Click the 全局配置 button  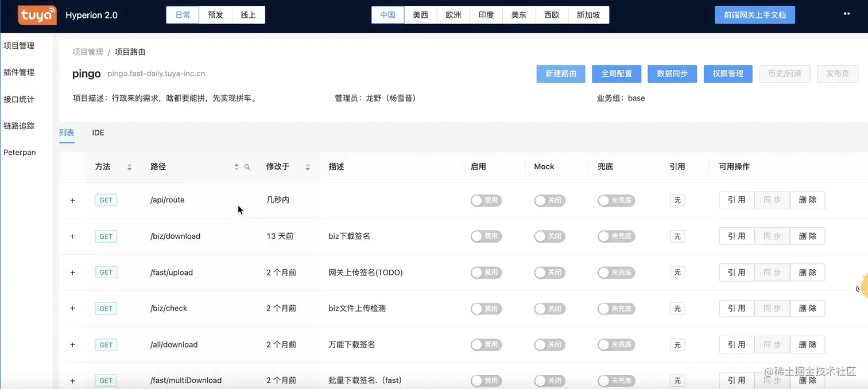pyautogui.click(x=617, y=73)
